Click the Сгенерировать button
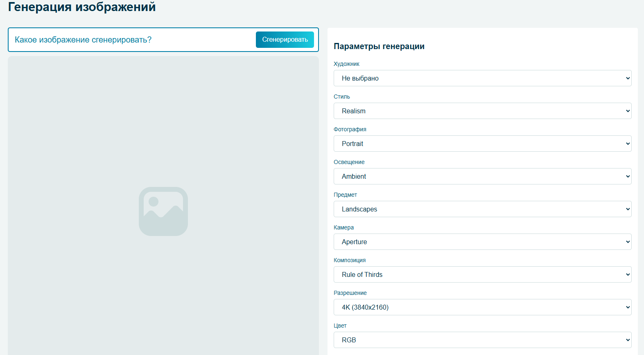Image resolution: width=644 pixels, height=355 pixels. 285,40
